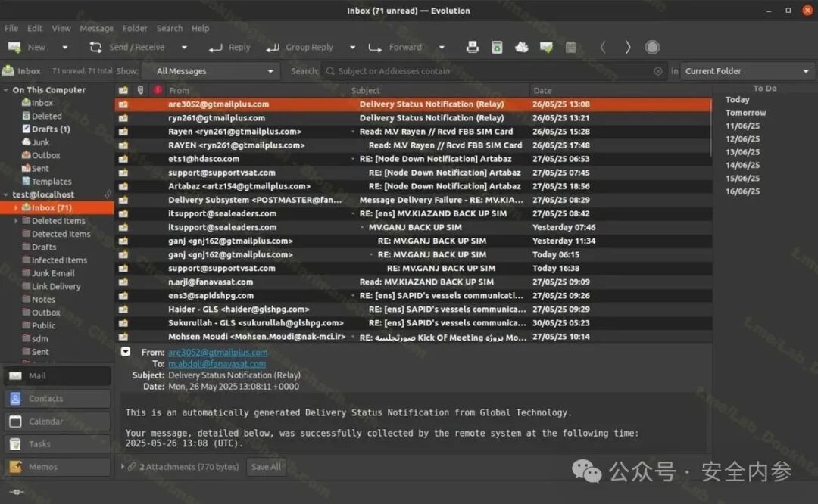Expand the 2 Attachments arrow
This screenshot has height=504, width=818.
pos(123,467)
